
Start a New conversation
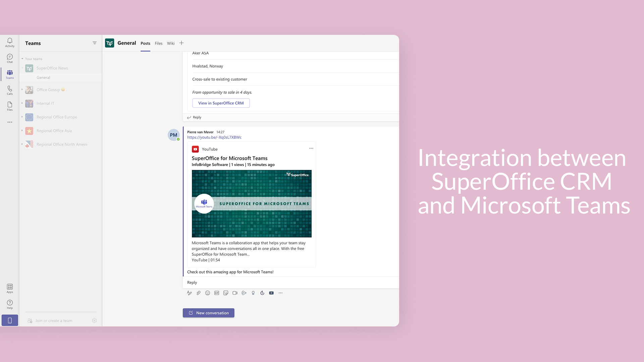tap(209, 313)
